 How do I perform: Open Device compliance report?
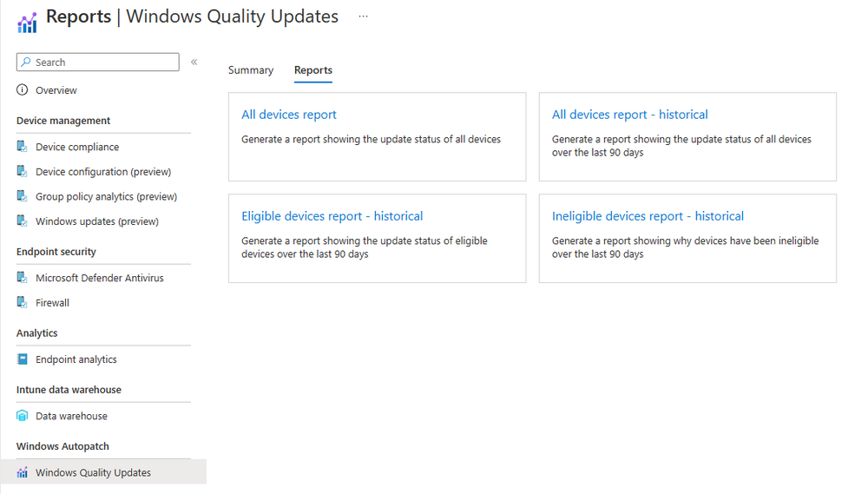click(x=77, y=147)
